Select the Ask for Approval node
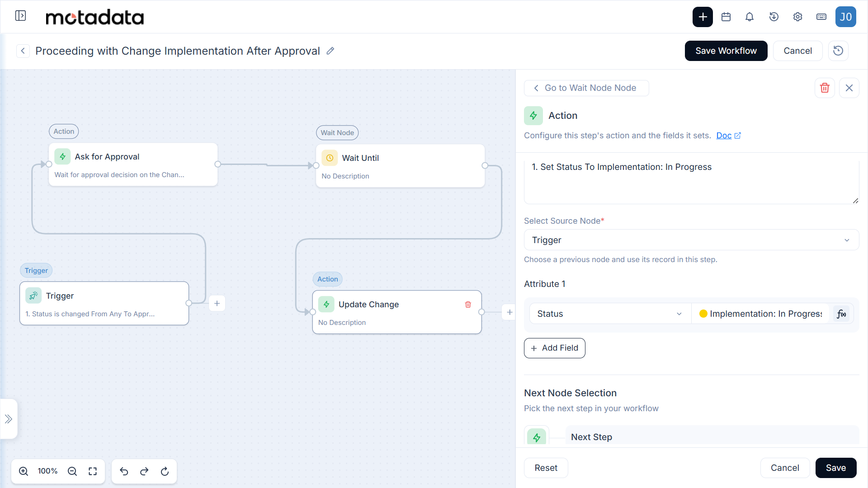The image size is (868, 488). point(133,164)
